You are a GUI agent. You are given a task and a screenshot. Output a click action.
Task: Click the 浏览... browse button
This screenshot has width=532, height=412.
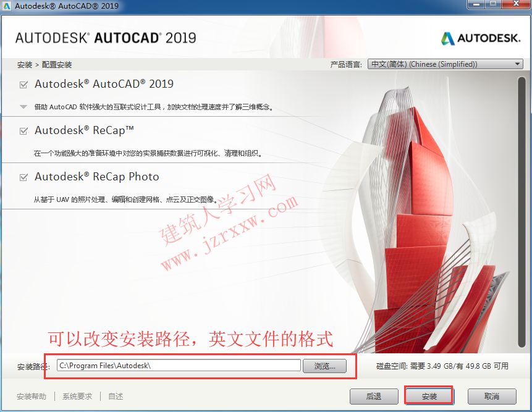324,366
